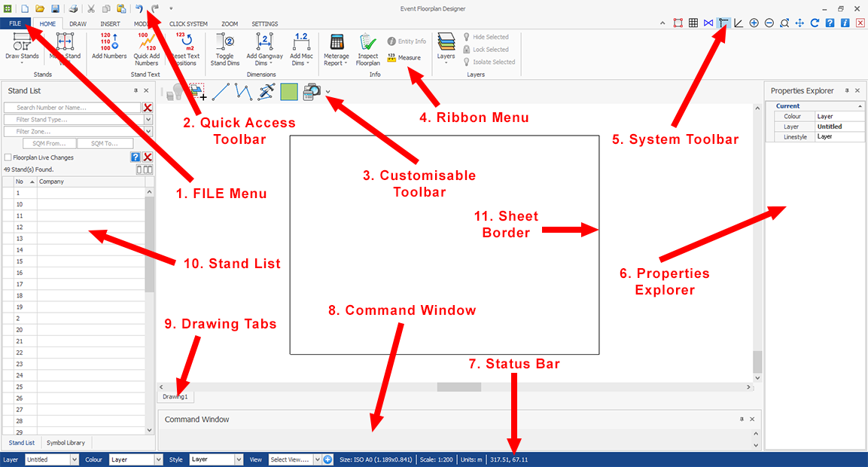
Task: Click the Cut scissors icon
Action: 91,9
